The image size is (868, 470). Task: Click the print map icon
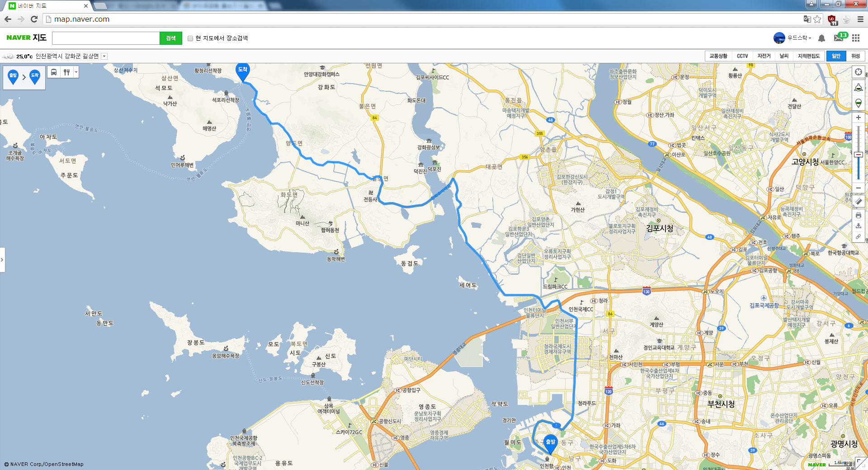(x=858, y=216)
